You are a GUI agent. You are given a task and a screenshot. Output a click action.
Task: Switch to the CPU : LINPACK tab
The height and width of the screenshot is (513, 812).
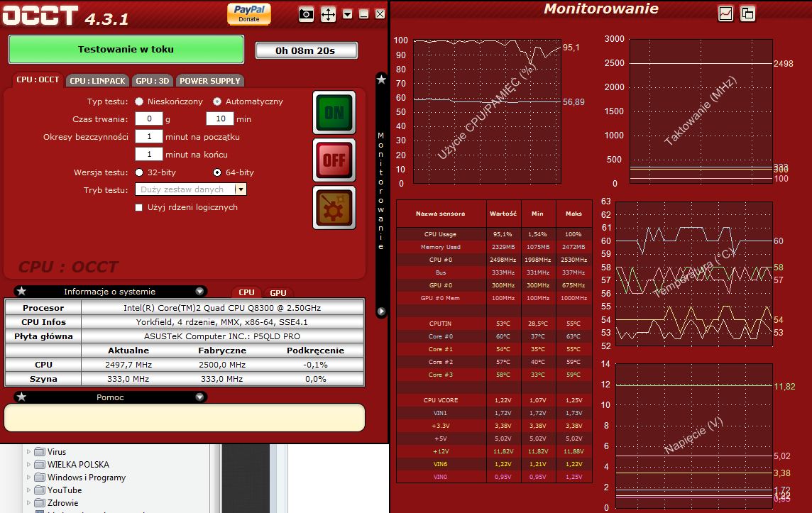[97, 81]
